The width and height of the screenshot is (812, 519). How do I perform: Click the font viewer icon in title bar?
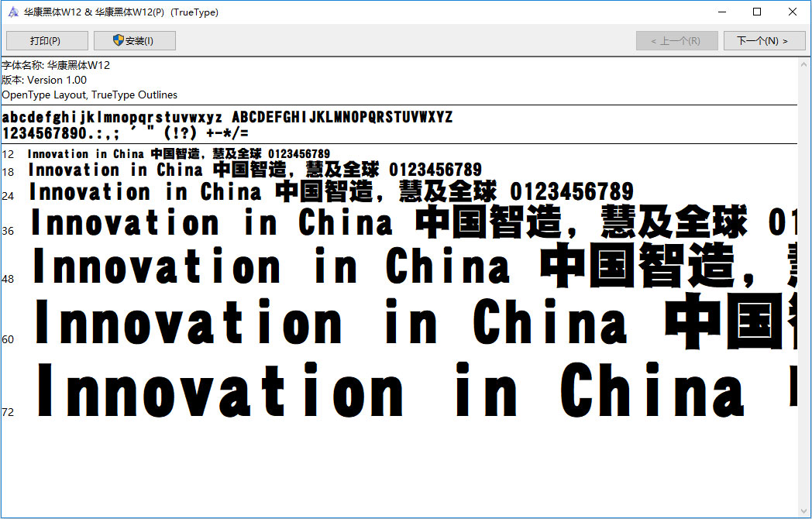13,12
